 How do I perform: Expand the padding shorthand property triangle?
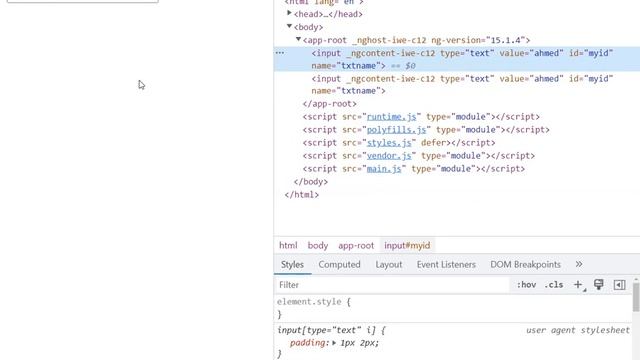(334, 343)
